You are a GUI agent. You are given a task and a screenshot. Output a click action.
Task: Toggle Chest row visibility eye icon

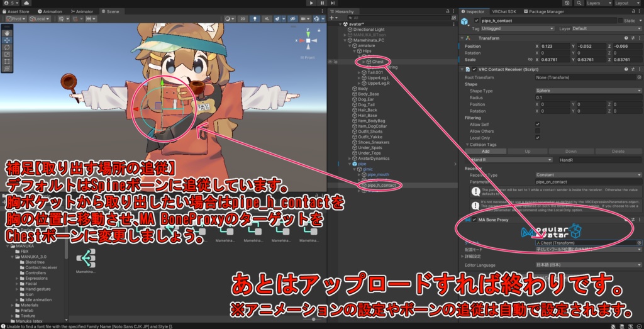click(330, 62)
